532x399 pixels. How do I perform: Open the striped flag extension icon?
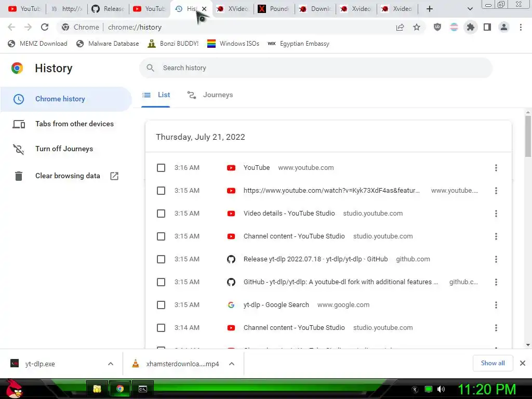coord(454,27)
